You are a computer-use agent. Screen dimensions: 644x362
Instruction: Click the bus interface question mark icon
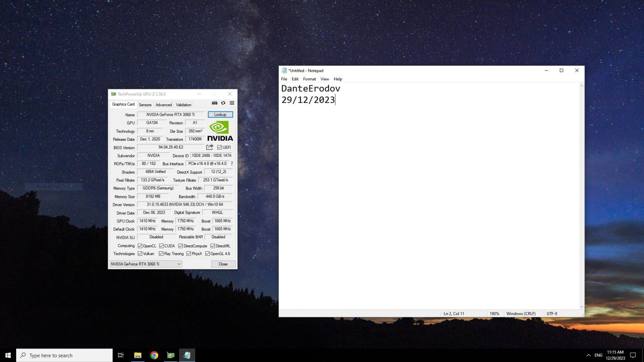pyautogui.click(x=232, y=164)
